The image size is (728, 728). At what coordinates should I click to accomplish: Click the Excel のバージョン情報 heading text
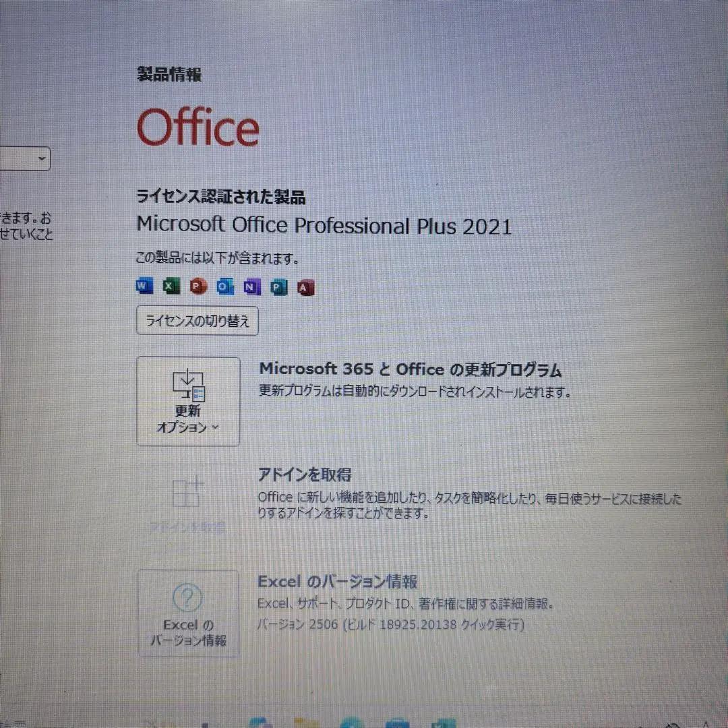[338, 581]
